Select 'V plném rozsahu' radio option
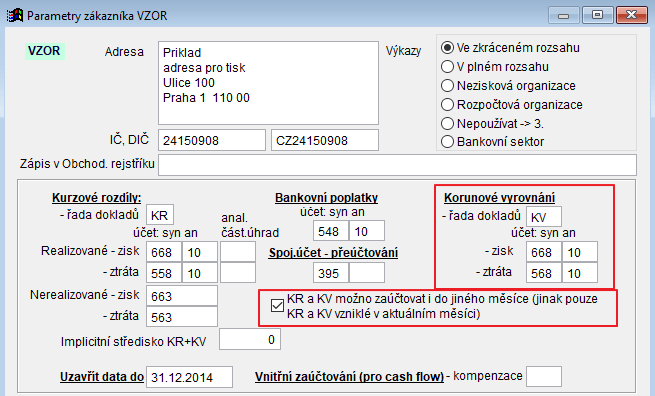This screenshot has width=655, height=396. (495, 67)
